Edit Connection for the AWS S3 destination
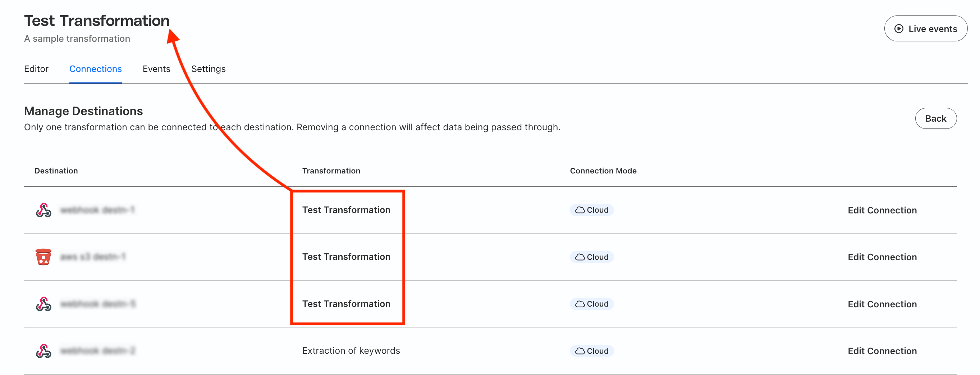Viewport: 980px width, 375px height. pyautogui.click(x=882, y=257)
